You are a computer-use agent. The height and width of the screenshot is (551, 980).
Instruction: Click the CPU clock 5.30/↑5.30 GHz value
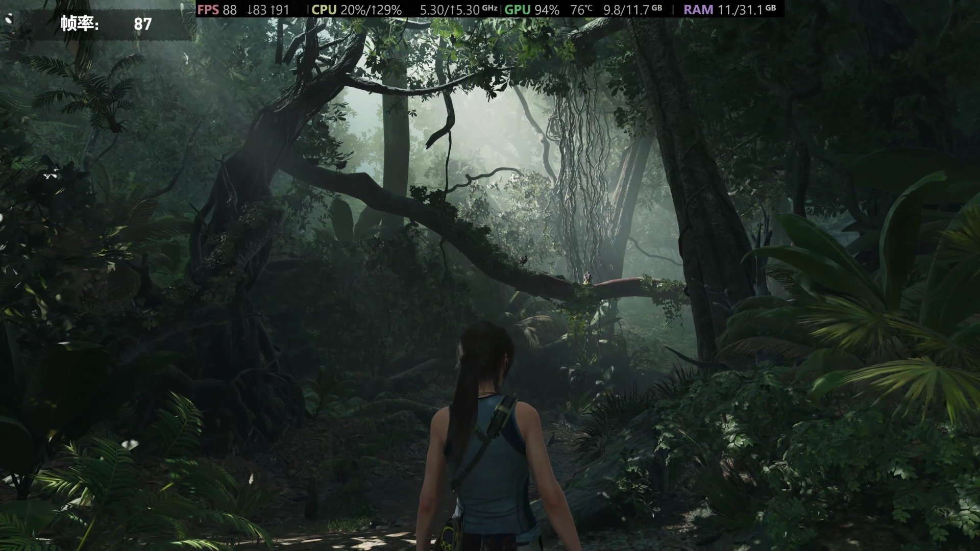(458, 10)
